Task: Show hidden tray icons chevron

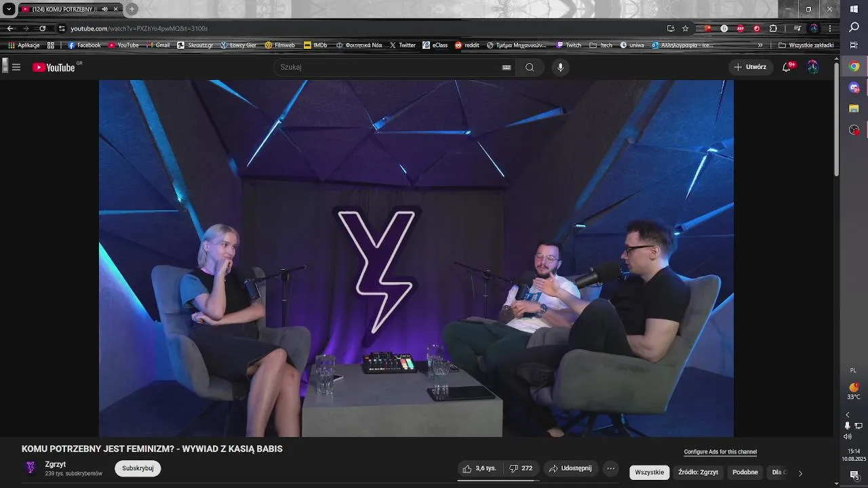Action: click(x=847, y=415)
